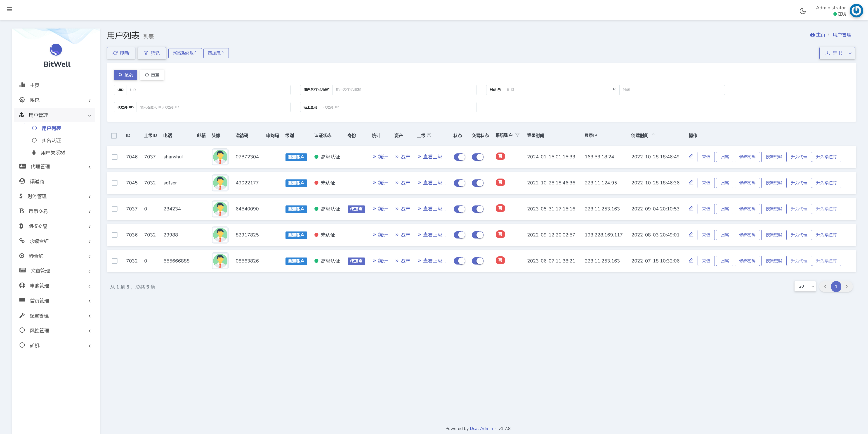Image resolution: width=868 pixels, height=434 pixels.
Task: Click the 系统账户 column filter icon
Action: [x=517, y=135]
